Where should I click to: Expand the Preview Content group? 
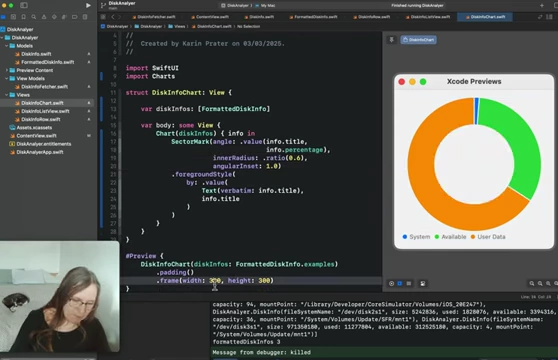tap(6, 70)
